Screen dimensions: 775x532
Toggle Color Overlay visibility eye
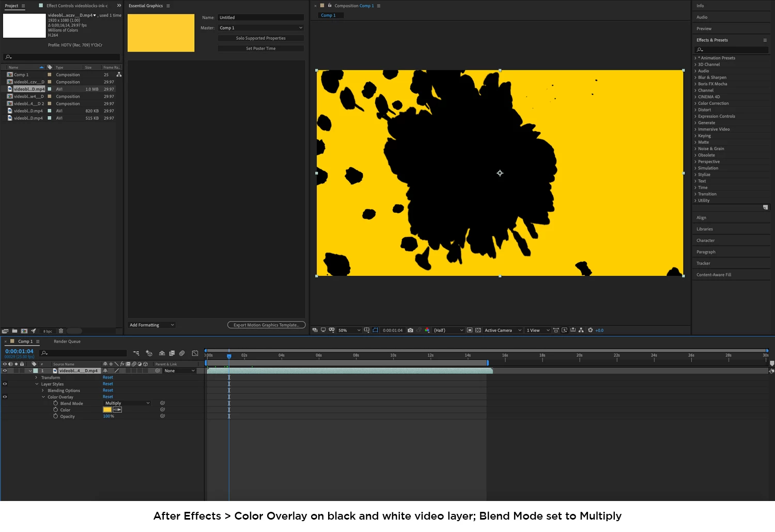coord(5,397)
